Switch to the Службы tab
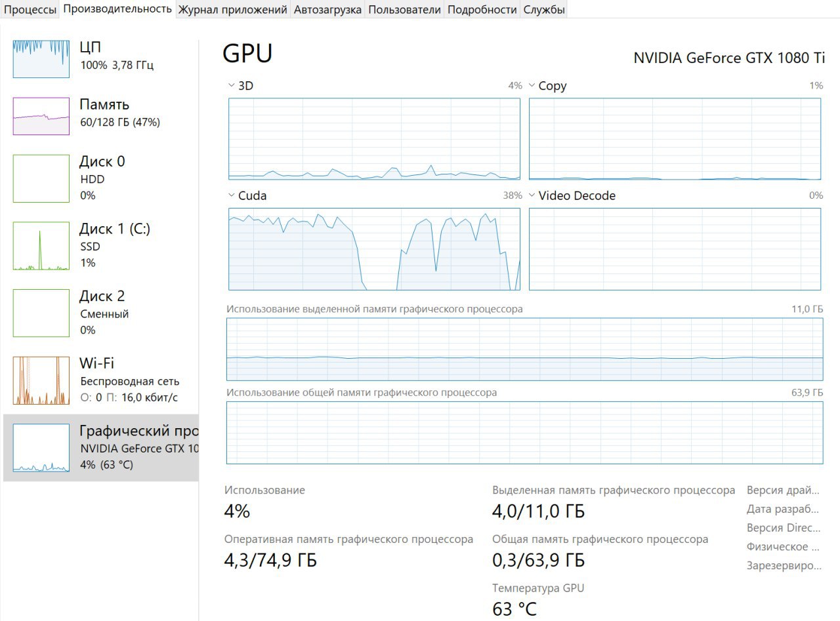 [x=544, y=9]
